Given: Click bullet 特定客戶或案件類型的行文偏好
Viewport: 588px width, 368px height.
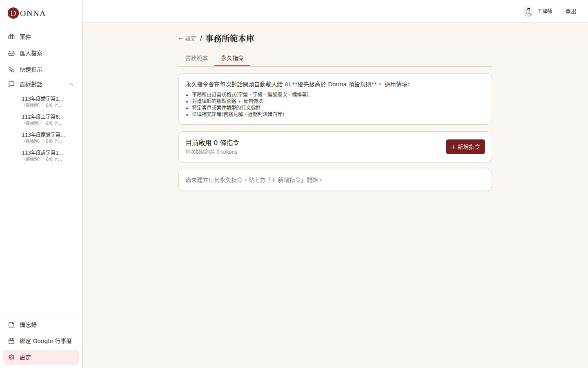Looking at the screenshot, I should 226,108.
